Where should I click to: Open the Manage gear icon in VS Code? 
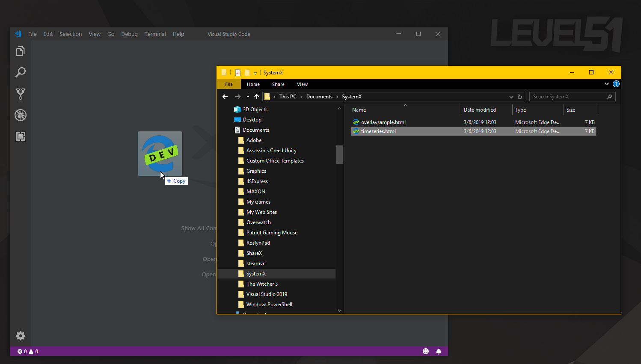coord(20,336)
